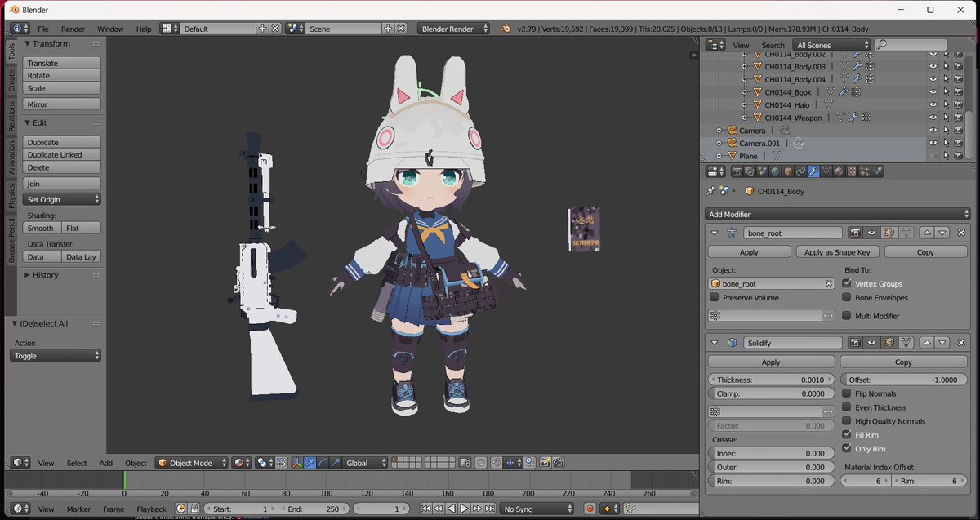Open the Constraints properties tab (chain icon)
The width and height of the screenshot is (980, 520).
[x=800, y=171]
